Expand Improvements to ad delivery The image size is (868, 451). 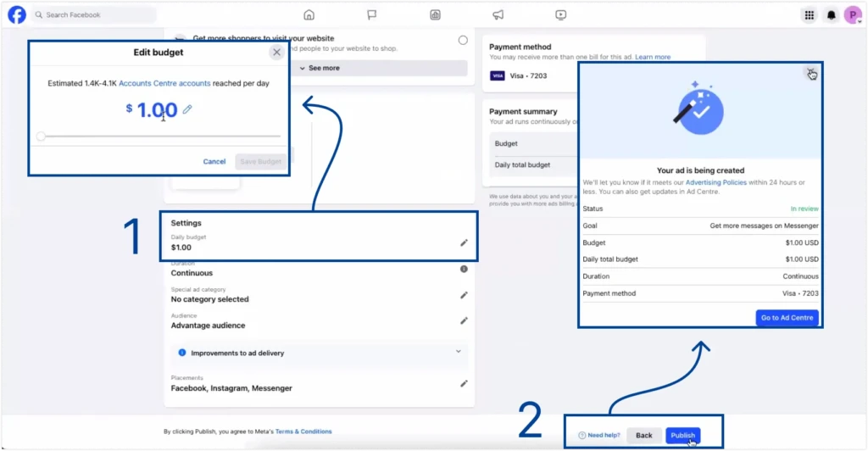[320, 353]
